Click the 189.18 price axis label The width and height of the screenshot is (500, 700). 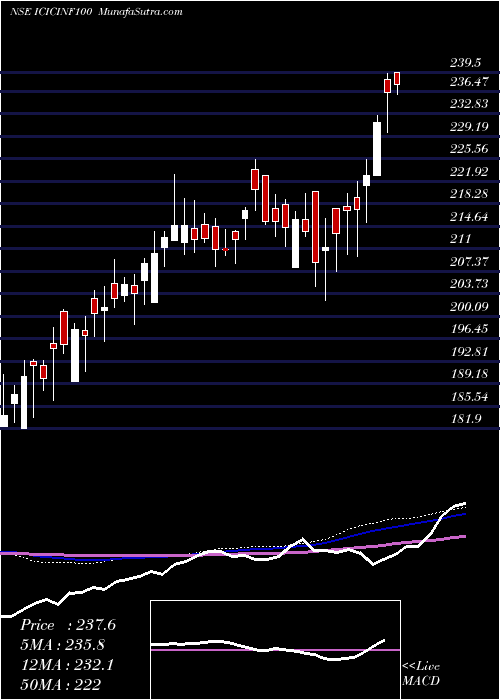(469, 374)
